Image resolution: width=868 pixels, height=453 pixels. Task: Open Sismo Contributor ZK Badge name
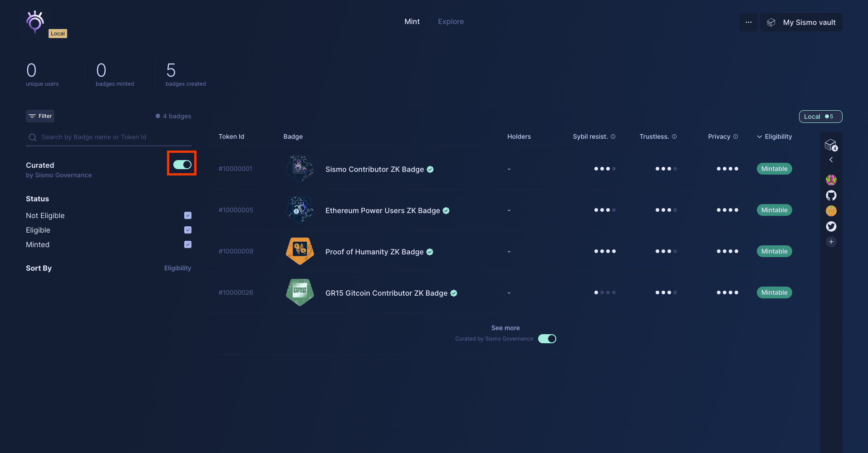(374, 169)
